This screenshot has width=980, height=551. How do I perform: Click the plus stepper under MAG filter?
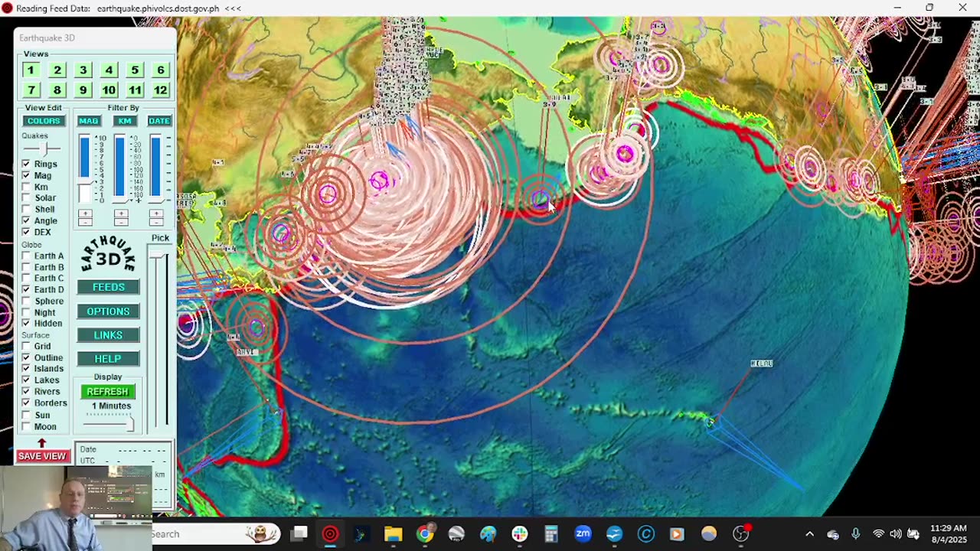point(85,214)
